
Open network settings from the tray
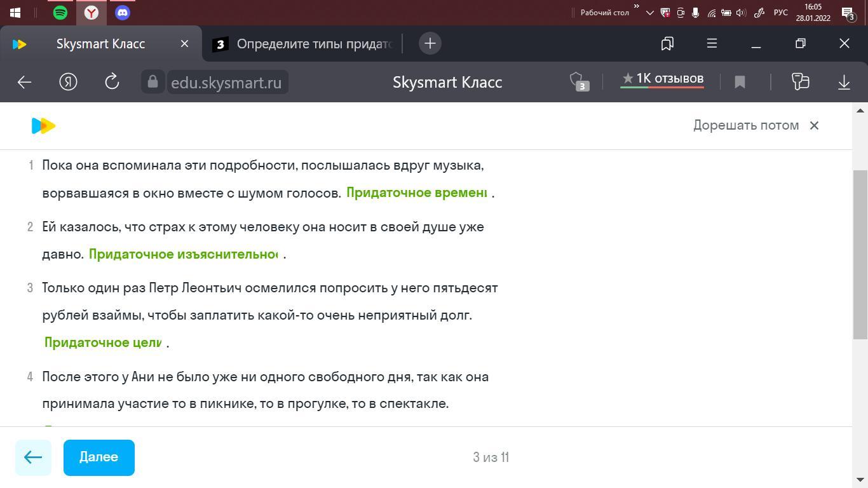[x=711, y=12]
